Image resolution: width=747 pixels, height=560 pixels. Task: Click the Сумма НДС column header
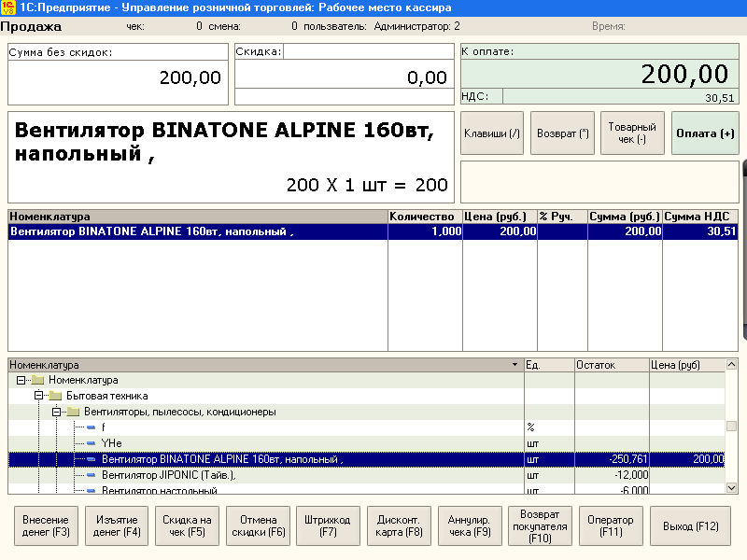[x=699, y=217]
